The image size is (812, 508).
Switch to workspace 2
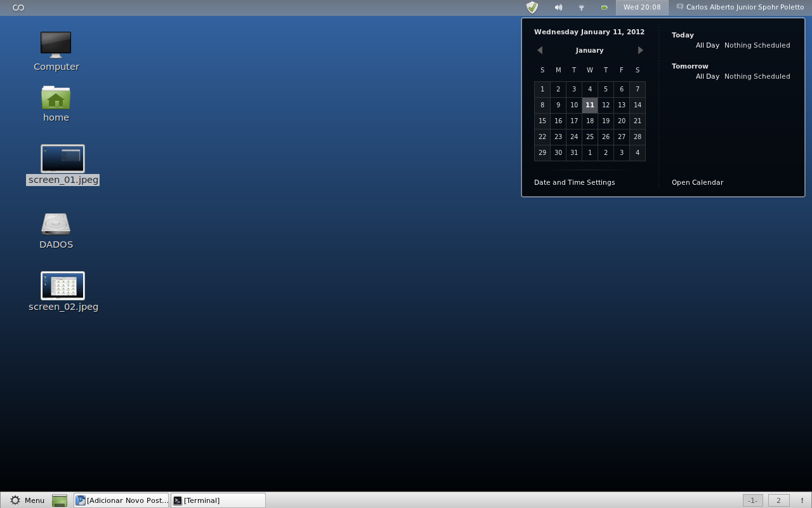[779, 500]
